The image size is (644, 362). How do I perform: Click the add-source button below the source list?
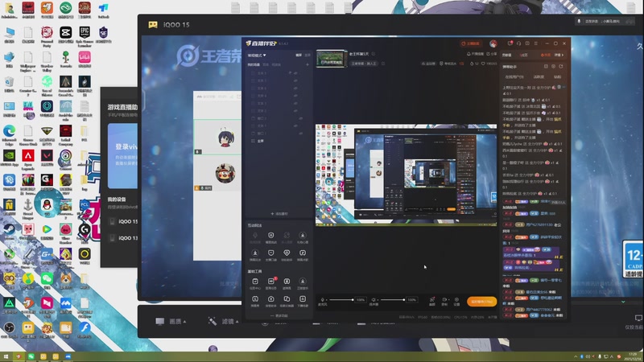pyautogui.click(x=279, y=214)
